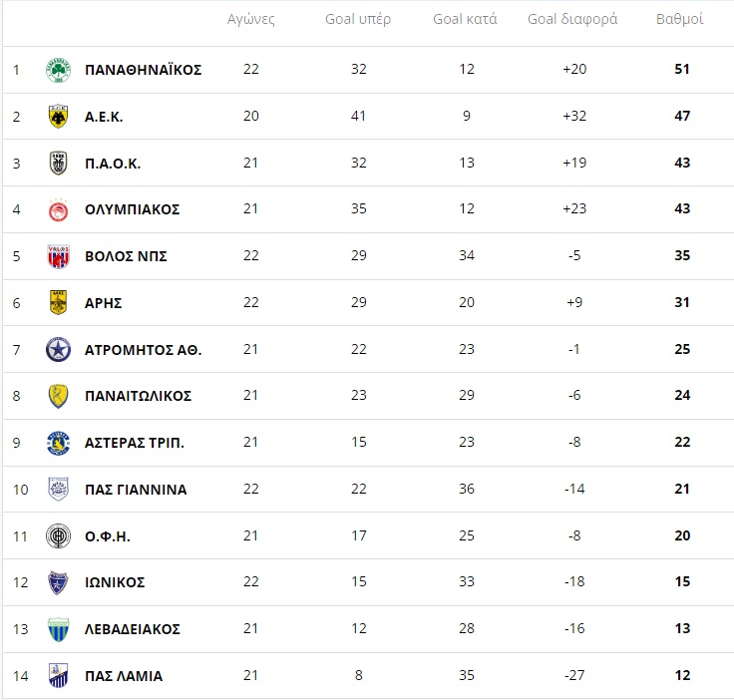Screen dimensions: 734x700
Task: Sort by Αγώνες column header
Action: point(251,19)
